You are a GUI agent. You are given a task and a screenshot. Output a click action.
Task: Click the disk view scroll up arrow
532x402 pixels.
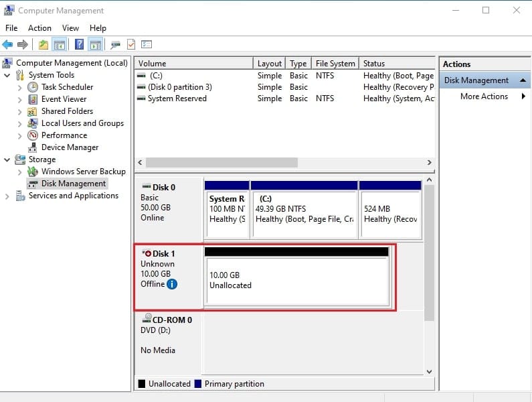(429, 180)
